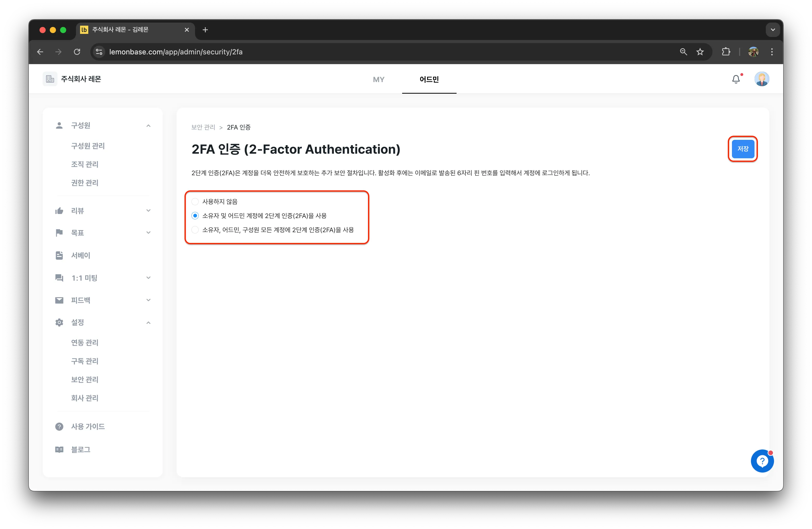Screen dimensions: 812x529
Task: Click the 저장 save button
Action: coord(743,149)
